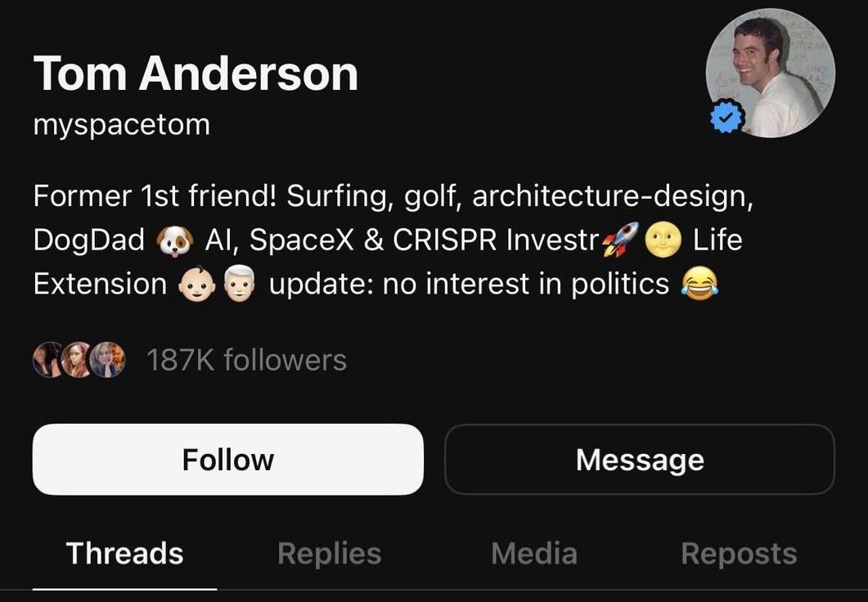Open Tom Anderson's profile picture
Viewport: 868px width, 602px height.
click(x=771, y=73)
